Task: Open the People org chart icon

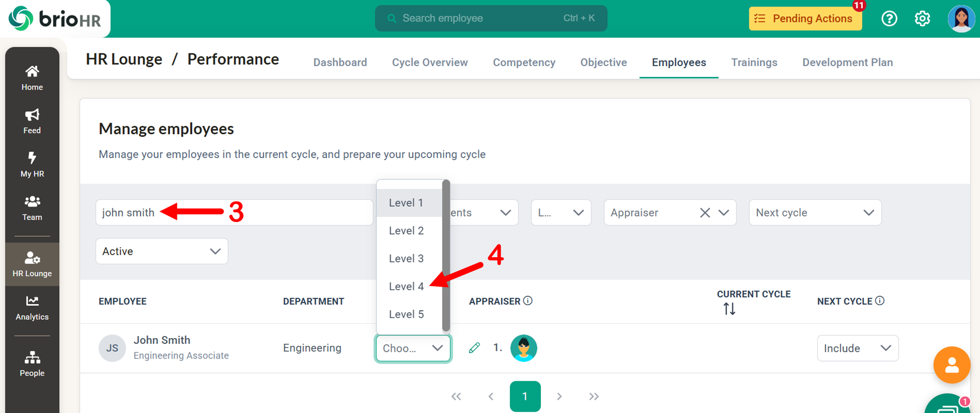Action: pos(32,364)
